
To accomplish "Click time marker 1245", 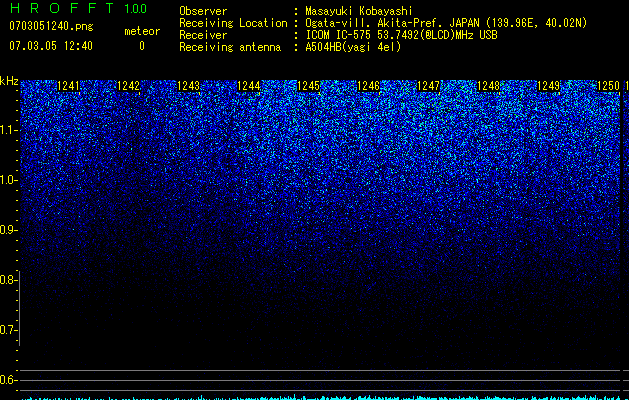I will point(308,86).
